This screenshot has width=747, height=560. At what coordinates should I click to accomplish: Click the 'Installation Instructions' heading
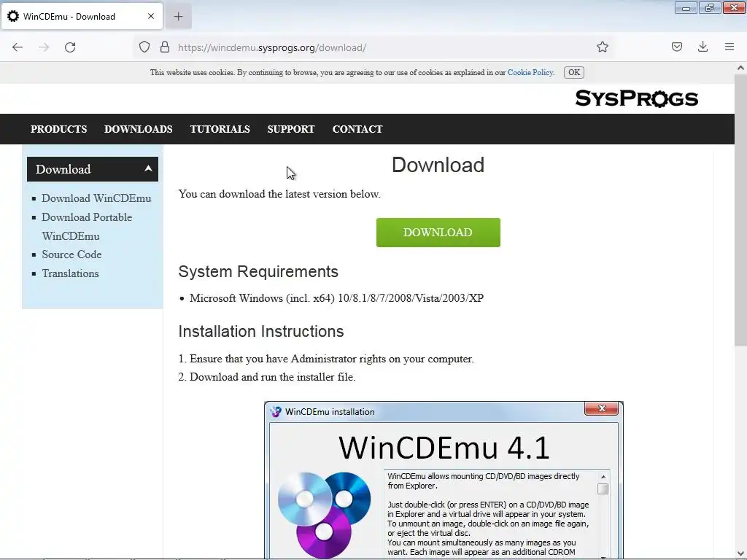[261, 332]
